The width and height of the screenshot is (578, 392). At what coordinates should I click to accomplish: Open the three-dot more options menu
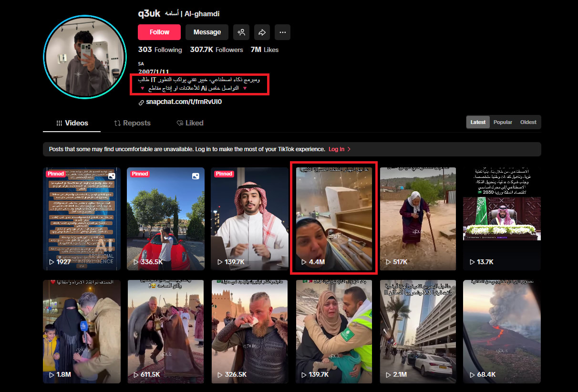(x=282, y=32)
